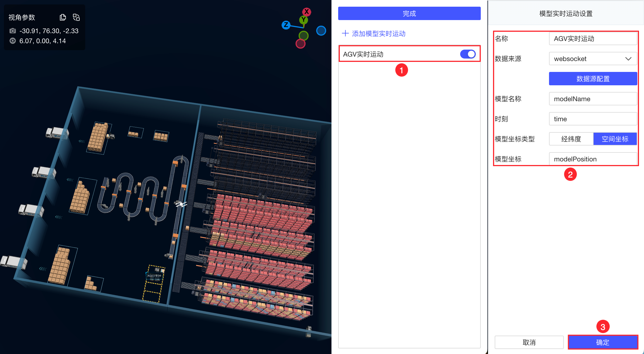Image resolution: width=644 pixels, height=354 pixels.
Task: Click the green Y axis gizmo handle
Action: pos(304,20)
